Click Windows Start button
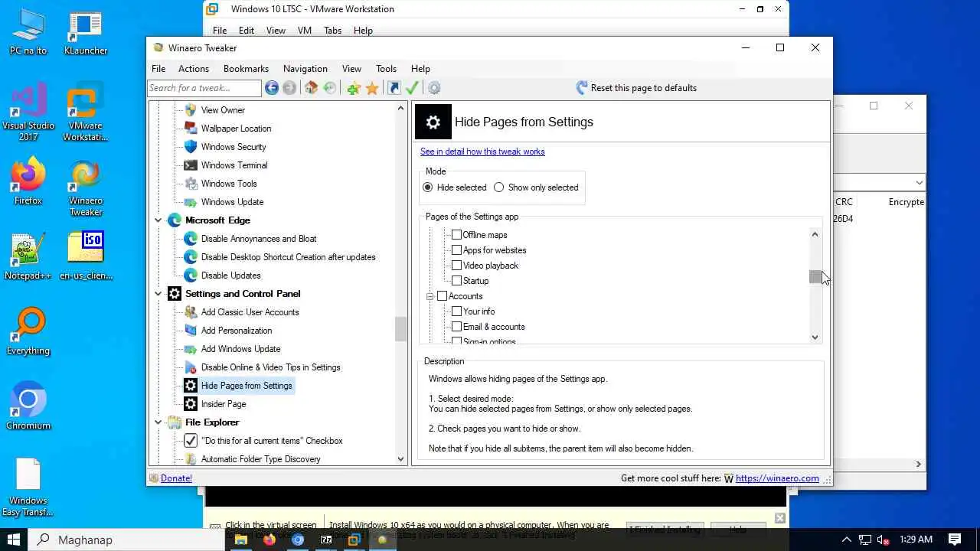Image resolution: width=980 pixels, height=551 pixels. coord(14,540)
